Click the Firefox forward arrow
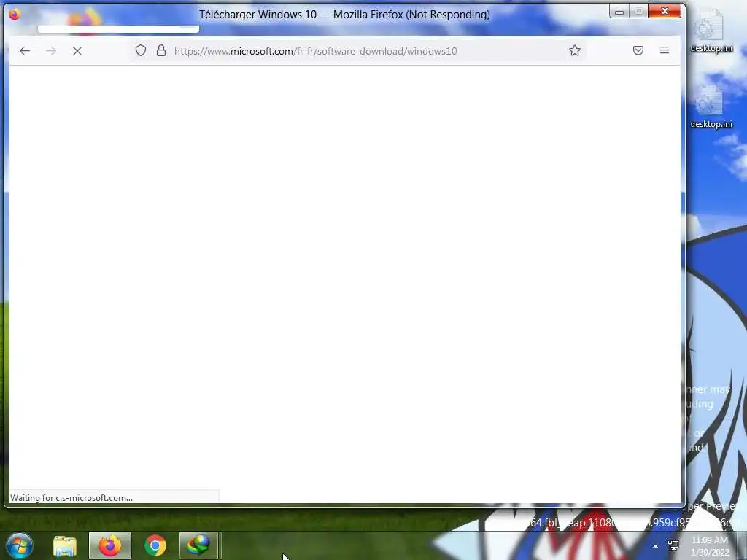Viewport: 747px width, 560px height. coord(51,50)
